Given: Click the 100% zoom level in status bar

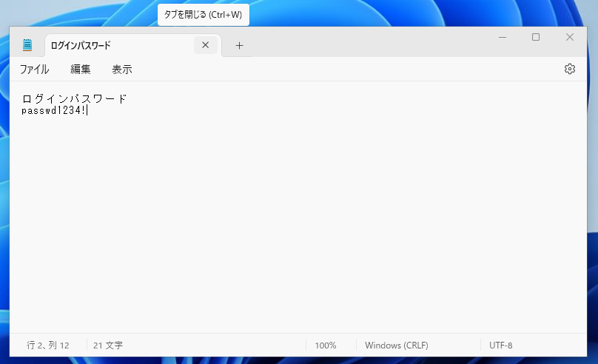Looking at the screenshot, I should pos(326,346).
